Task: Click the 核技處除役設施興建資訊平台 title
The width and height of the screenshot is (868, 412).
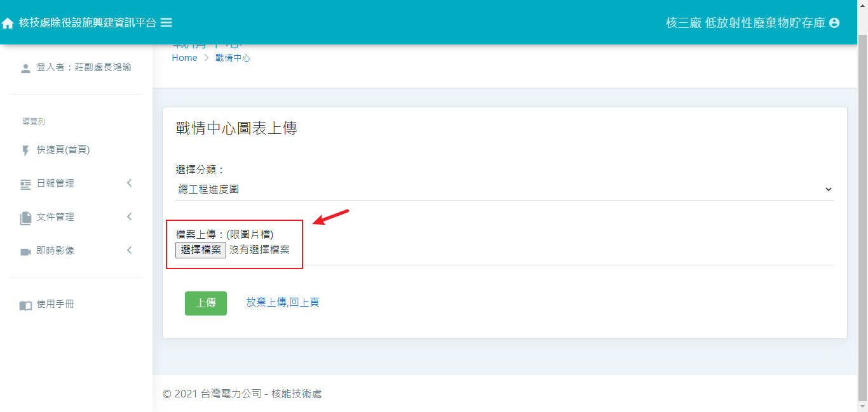Action: (88, 22)
